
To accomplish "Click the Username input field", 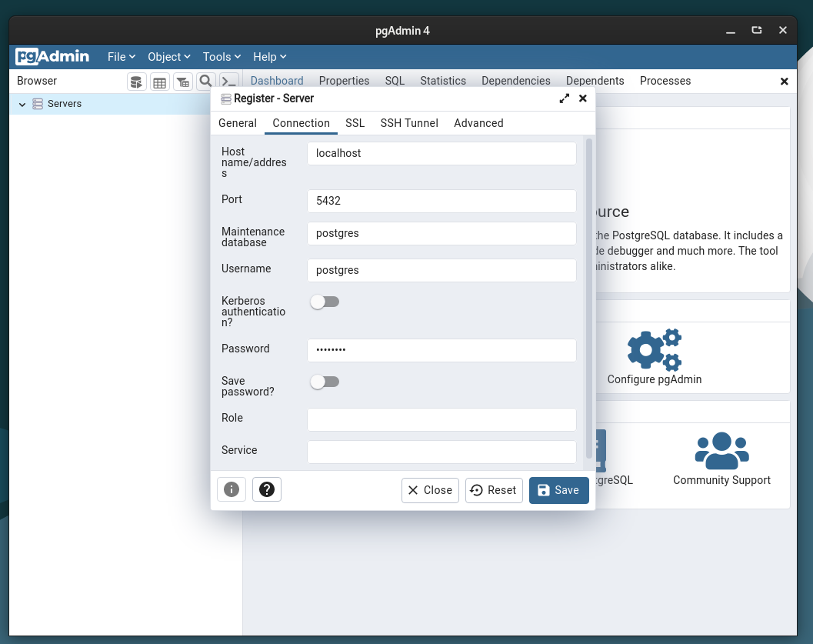I will click(x=441, y=271).
